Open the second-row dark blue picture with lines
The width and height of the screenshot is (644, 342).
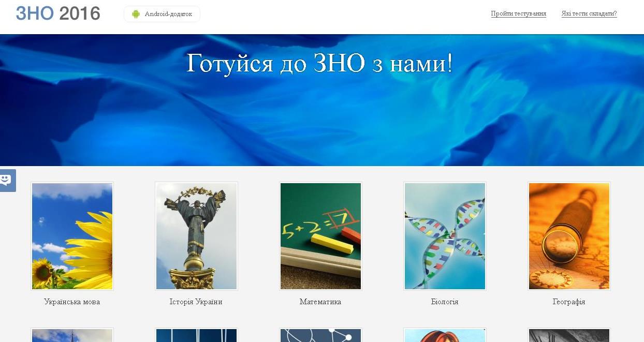click(x=196, y=335)
